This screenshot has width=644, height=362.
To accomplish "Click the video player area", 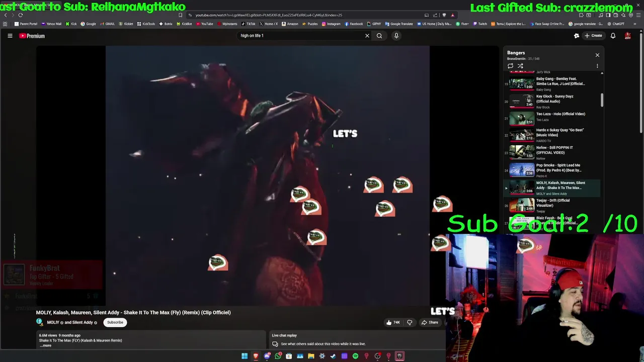I will click(x=268, y=176).
